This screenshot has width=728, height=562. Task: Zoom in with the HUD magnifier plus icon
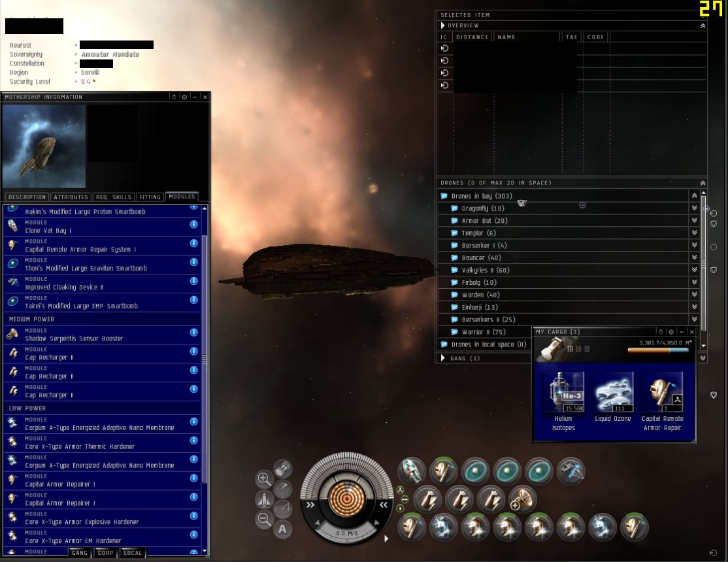[264, 478]
